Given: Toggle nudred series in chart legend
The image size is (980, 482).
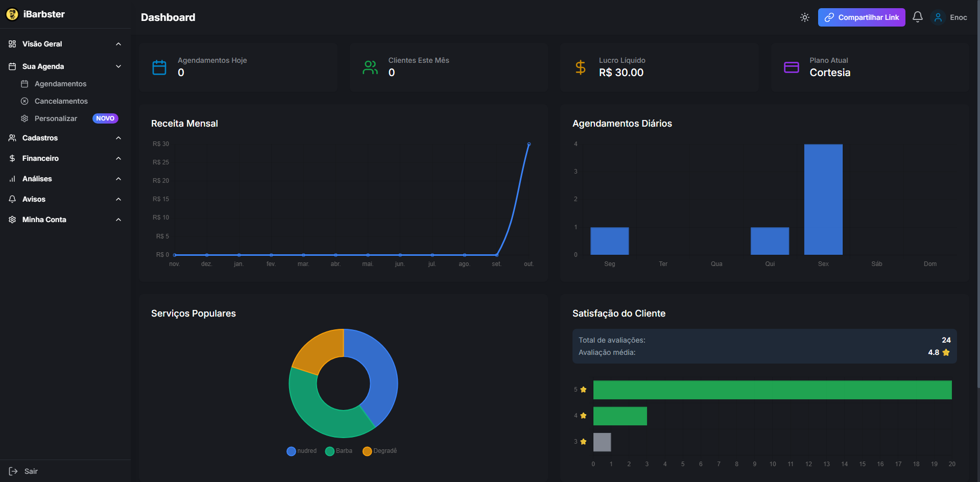Looking at the screenshot, I should pyautogui.click(x=302, y=451).
